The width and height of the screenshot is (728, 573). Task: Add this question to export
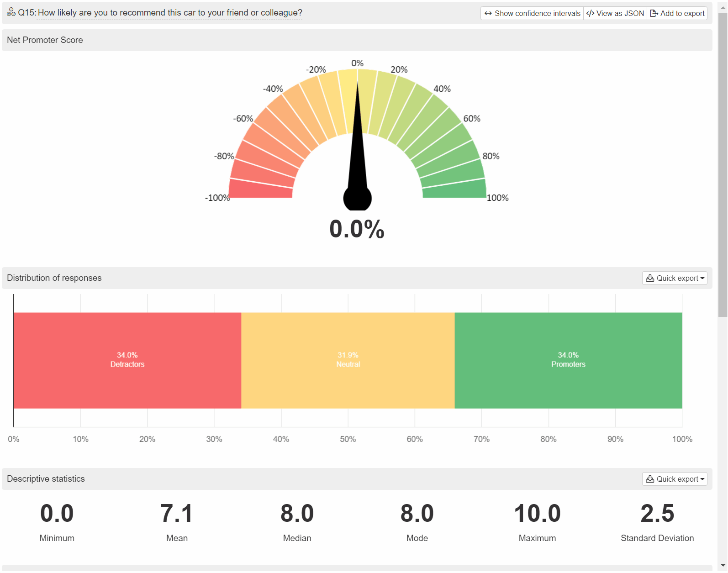[677, 13]
